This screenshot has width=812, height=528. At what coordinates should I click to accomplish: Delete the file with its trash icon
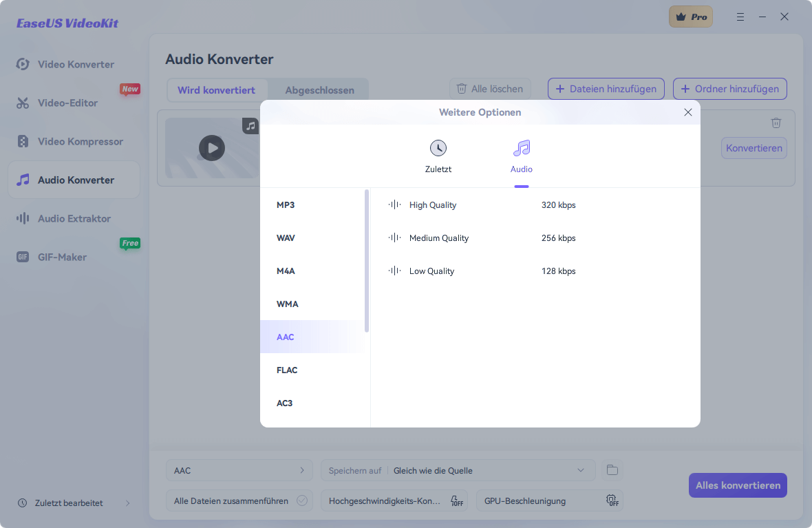coord(776,123)
